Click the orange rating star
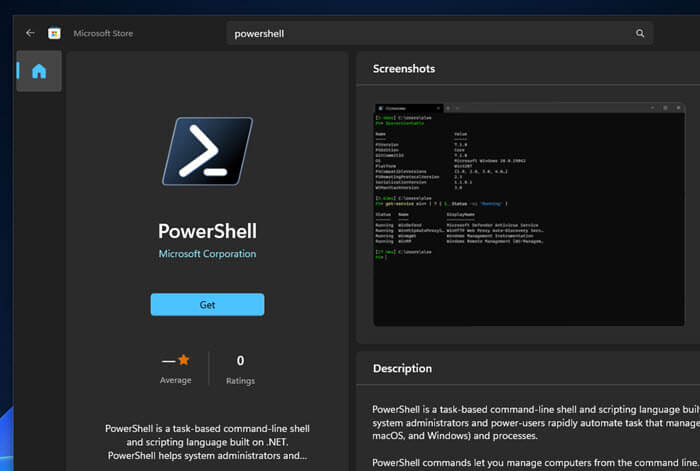 [183, 360]
